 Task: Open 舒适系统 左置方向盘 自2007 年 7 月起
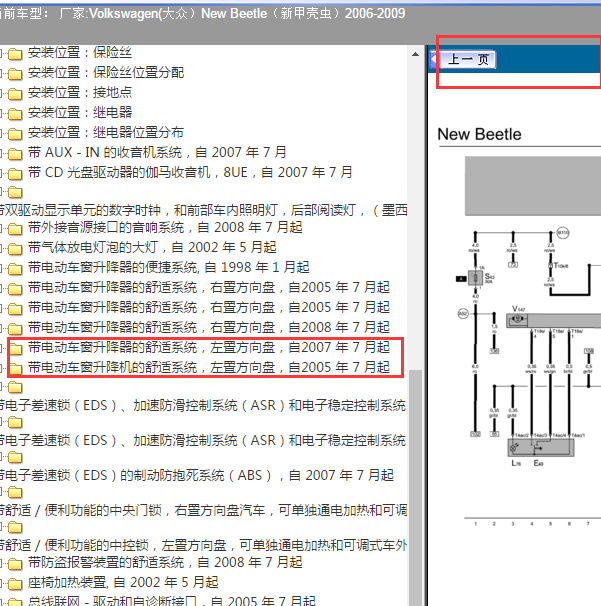(209, 347)
